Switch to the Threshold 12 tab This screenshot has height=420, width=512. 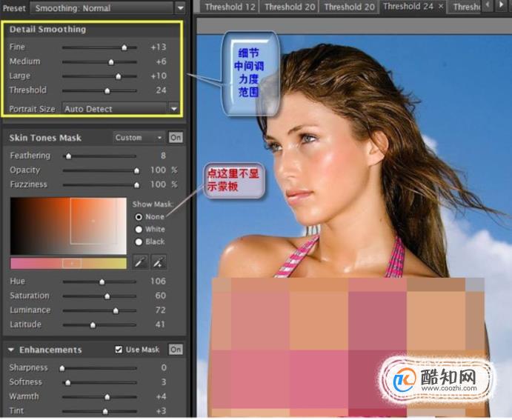230,7
